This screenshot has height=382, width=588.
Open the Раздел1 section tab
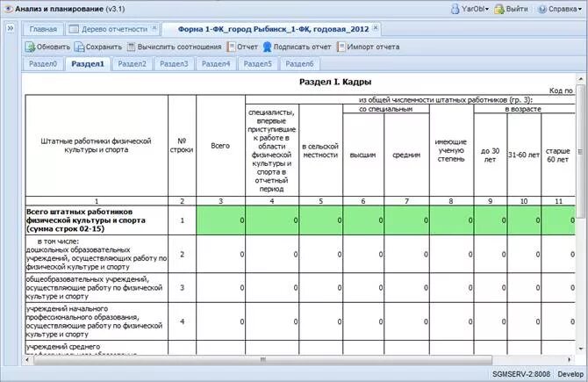click(88, 64)
